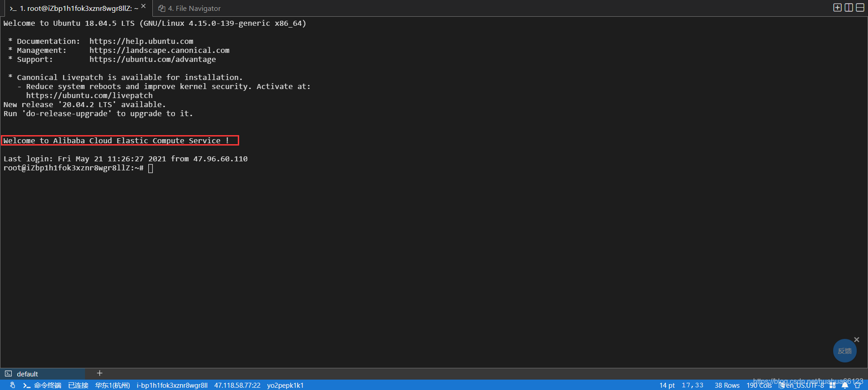Click the 'do-release-upgrade' command text
The height and width of the screenshot is (390, 868).
(x=66, y=113)
